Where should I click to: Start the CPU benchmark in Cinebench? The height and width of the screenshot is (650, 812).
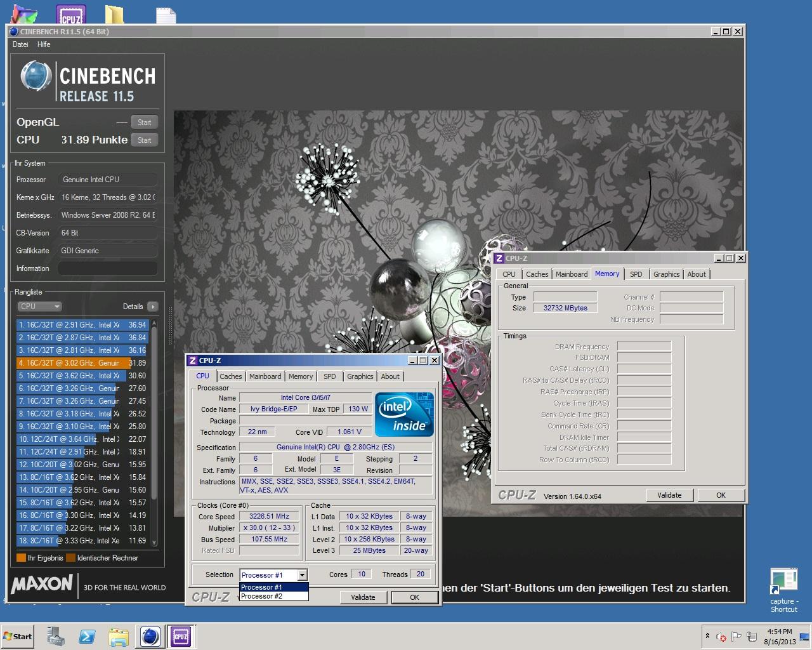(144, 140)
